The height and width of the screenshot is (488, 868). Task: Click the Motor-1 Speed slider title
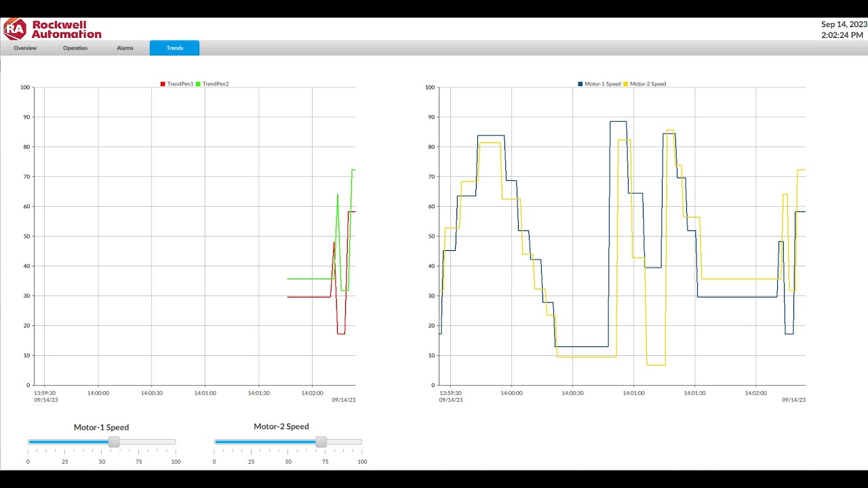101,428
